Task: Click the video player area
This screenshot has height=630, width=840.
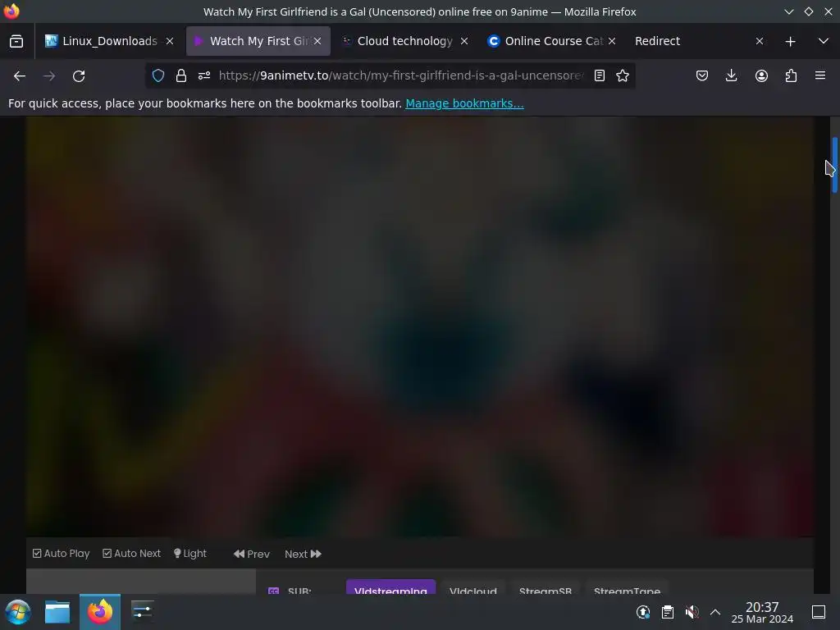Action: 420,326
